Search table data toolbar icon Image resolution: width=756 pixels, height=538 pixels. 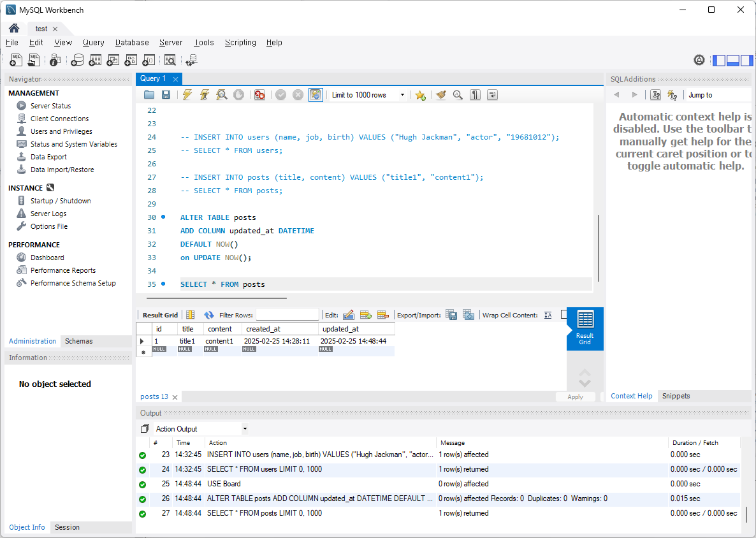(x=170, y=60)
